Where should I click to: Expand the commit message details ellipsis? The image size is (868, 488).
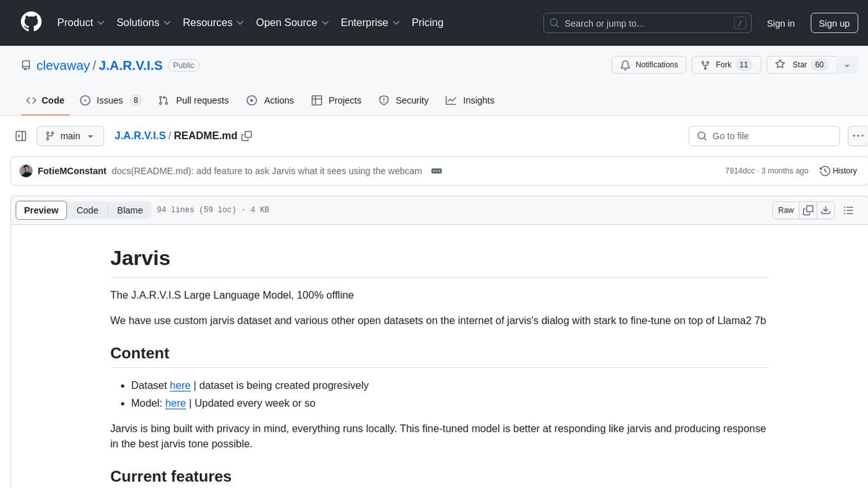point(437,171)
